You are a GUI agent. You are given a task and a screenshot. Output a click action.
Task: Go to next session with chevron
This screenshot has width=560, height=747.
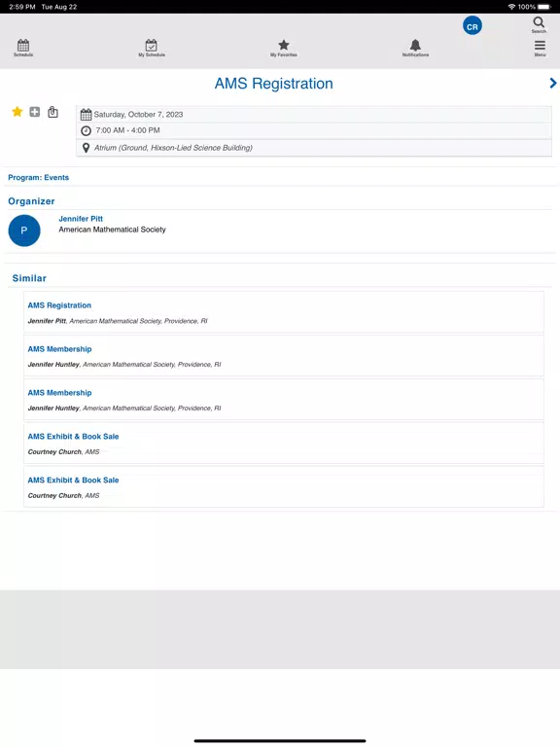(552, 83)
